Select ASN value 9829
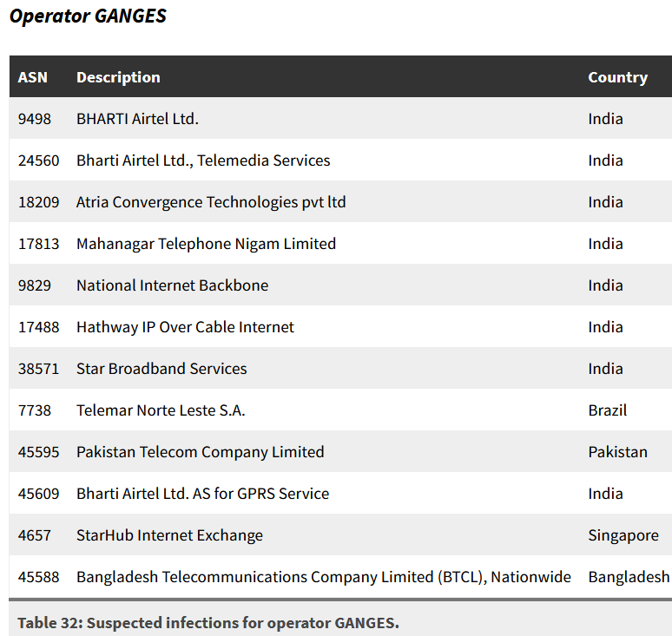This screenshot has height=636, width=672. (34, 285)
